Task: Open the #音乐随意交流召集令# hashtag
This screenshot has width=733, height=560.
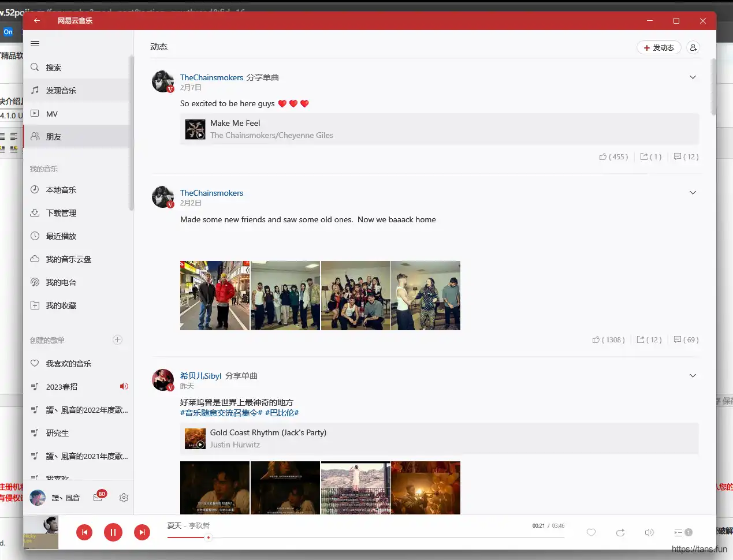Action: 221,413
